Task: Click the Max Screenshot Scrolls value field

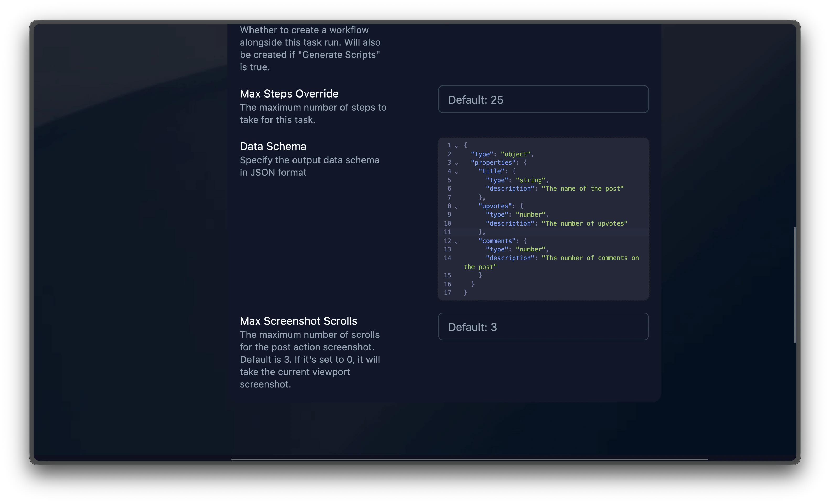Action: click(x=543, y=326)
